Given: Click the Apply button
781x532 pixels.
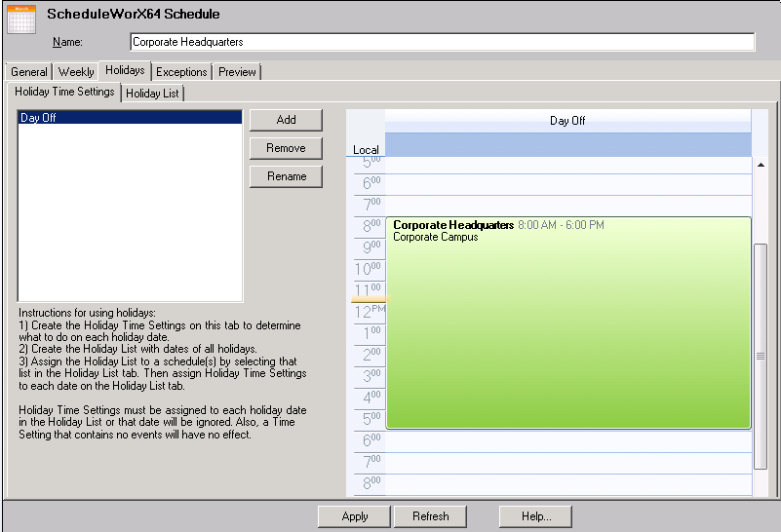Looking at the screenshot, I should (354, 516).
